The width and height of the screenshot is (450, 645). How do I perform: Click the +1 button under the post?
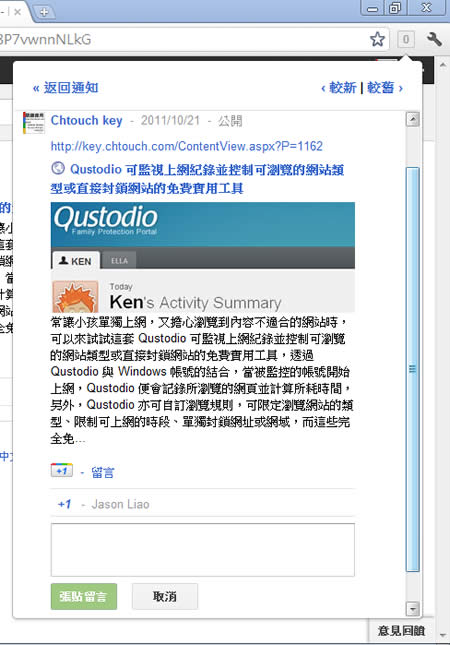click(62, 471)
